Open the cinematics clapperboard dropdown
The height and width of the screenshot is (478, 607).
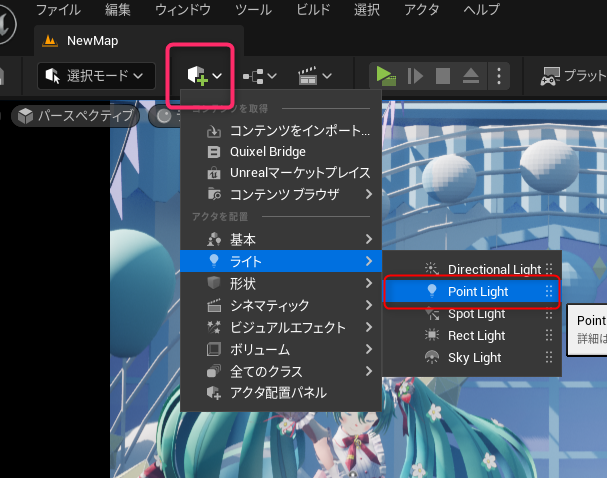[316, 75]
